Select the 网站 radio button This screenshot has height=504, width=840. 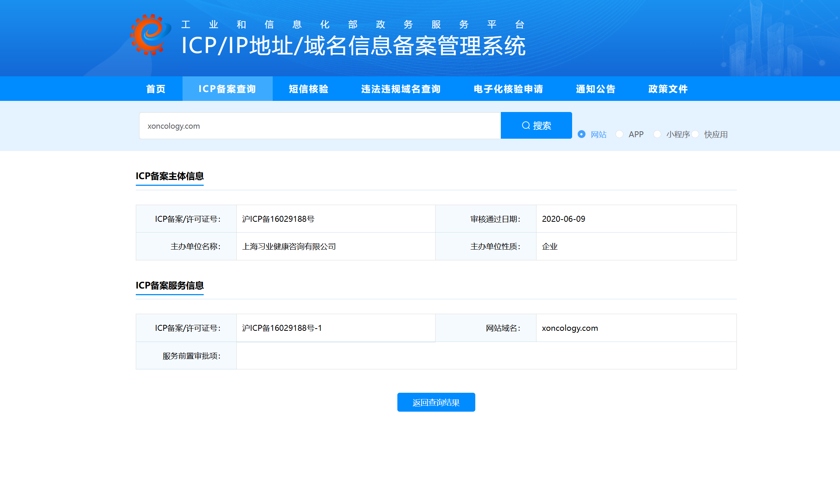581,134
